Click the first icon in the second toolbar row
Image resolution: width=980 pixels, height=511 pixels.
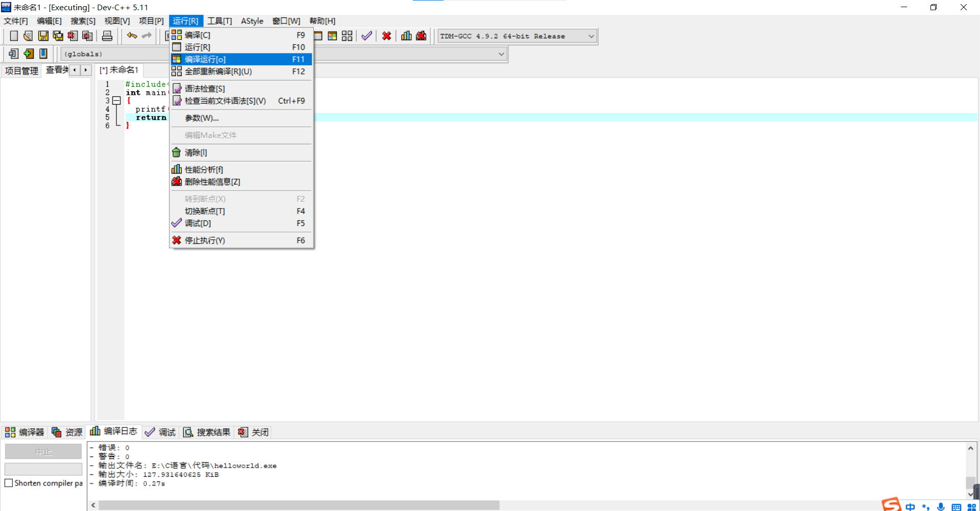(x=14, y=54)
